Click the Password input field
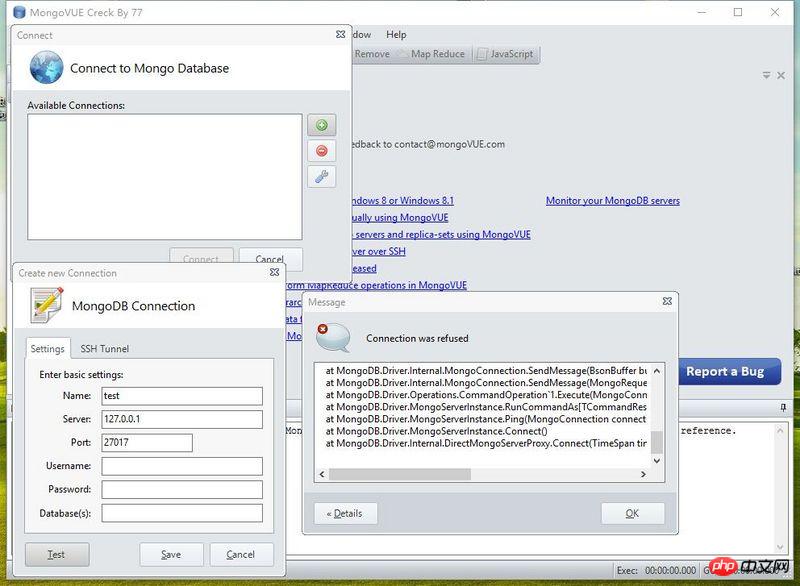 click(182, 490)
